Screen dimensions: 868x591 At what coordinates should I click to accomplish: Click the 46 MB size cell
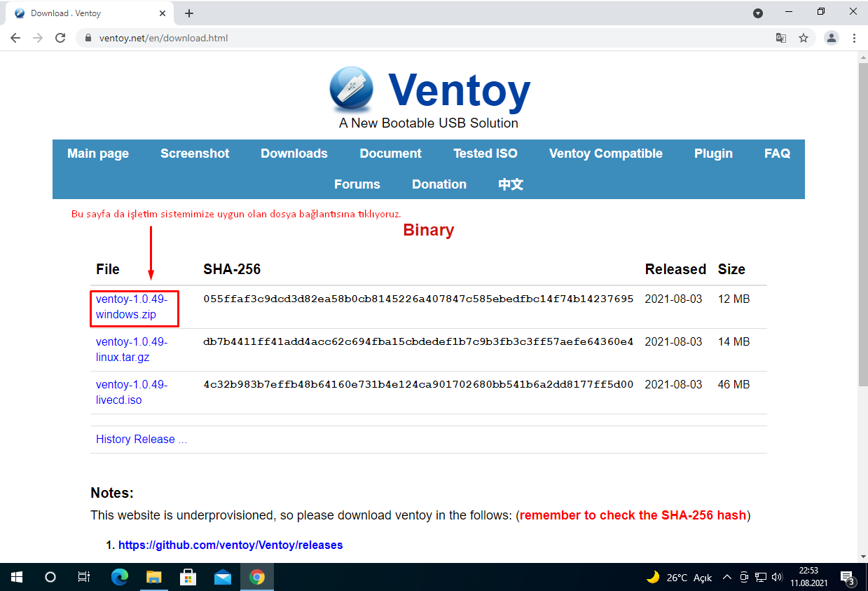point(733,385)
